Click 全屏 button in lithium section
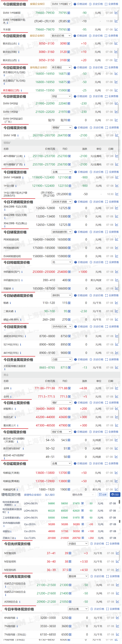Viewport: 122px width, 644px height. (103, 495)
